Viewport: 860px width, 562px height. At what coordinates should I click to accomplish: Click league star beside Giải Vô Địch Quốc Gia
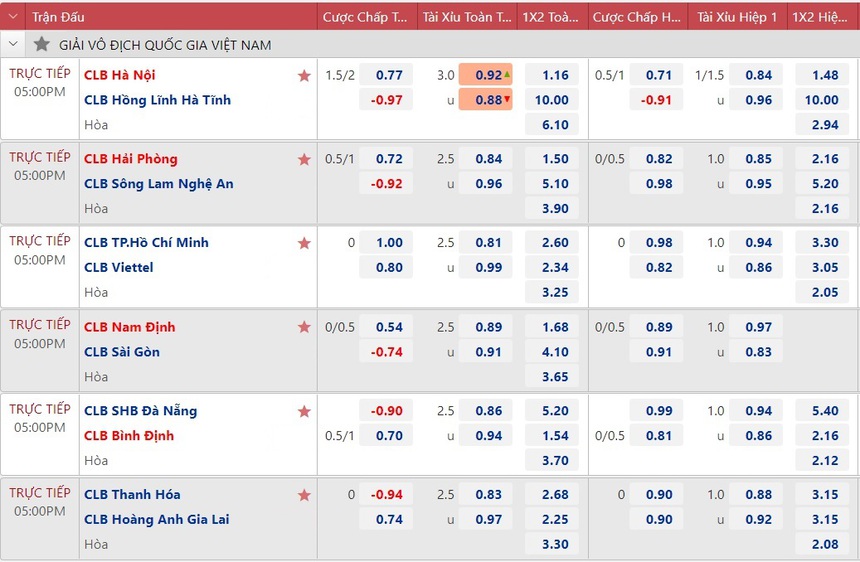coord(41,45)
